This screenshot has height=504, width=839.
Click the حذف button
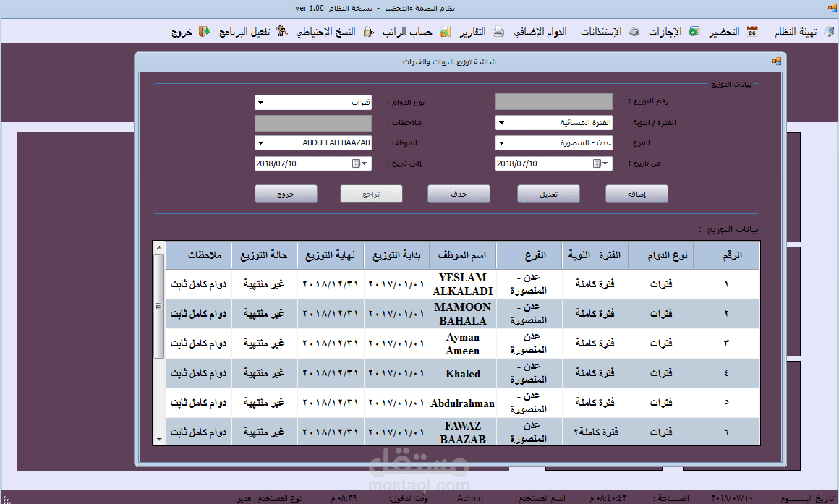(x=459, y=195)
